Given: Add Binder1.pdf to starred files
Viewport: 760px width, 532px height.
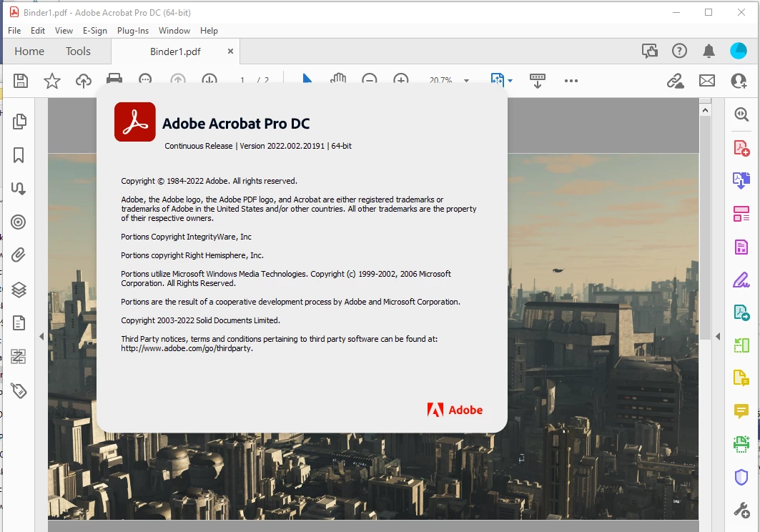Looking at the screenshot, I should click(52, 81).
